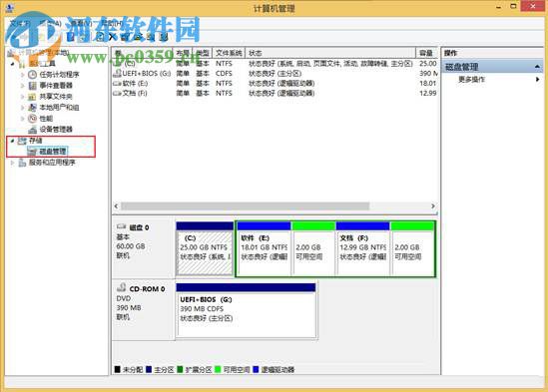Collapse the 存储 node arrow

pyautogui.click(x=13, y=141)
